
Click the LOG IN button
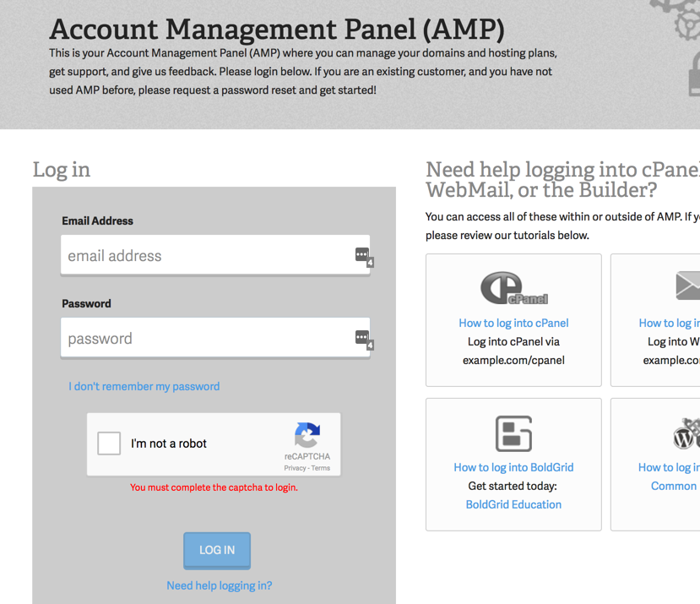click(x=217, y=551)
